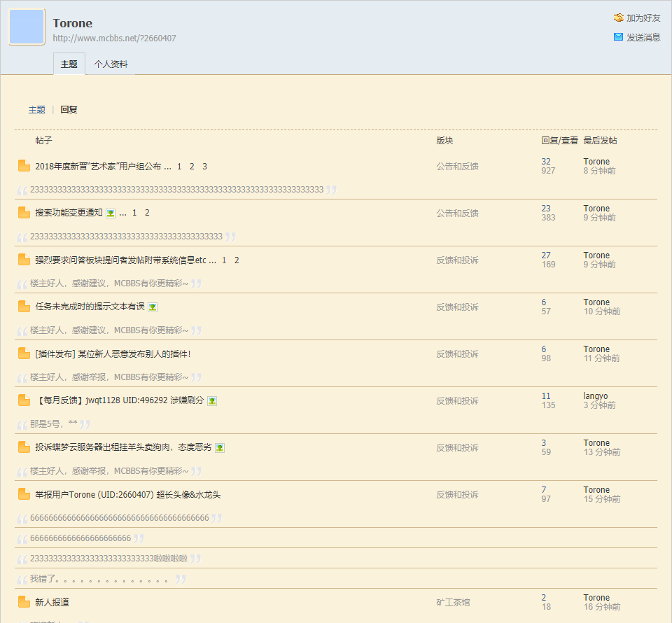Go to page 2 of 艺术家 thread

click(192, 166)
